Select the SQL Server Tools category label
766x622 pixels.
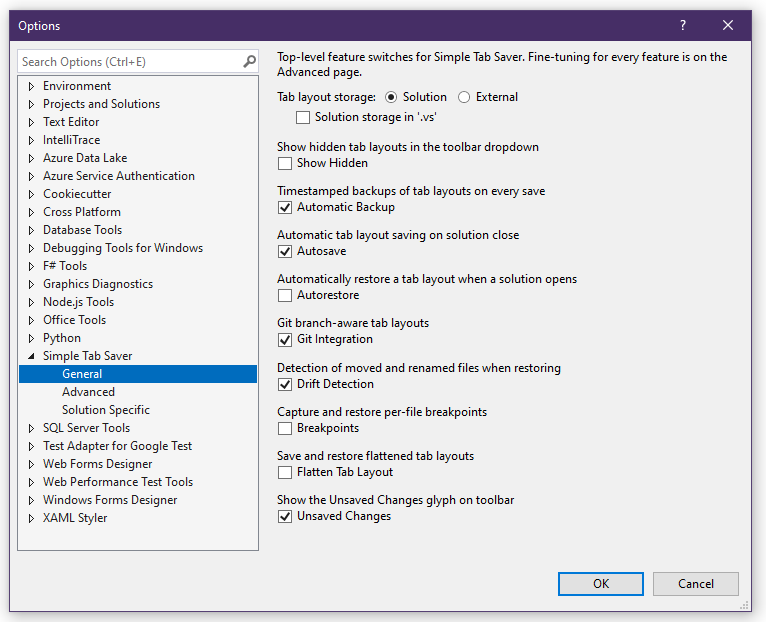tap(86, 428)
